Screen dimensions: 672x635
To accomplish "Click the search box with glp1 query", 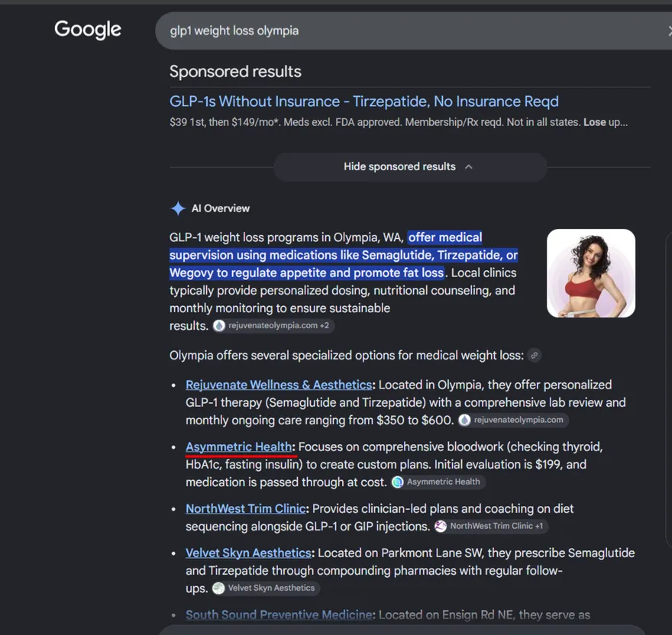I will [x=413, y=31].
